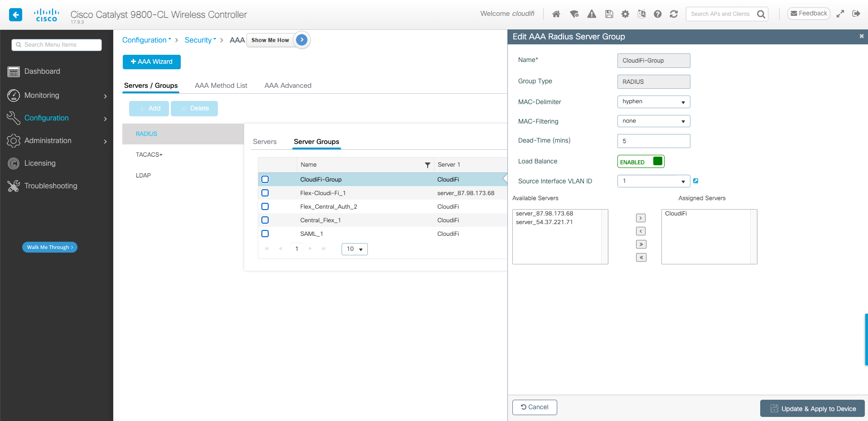The height and width of the screenshot is (421, 868).
Task: Click the AAA Wizard button
Action: [151, 62]
